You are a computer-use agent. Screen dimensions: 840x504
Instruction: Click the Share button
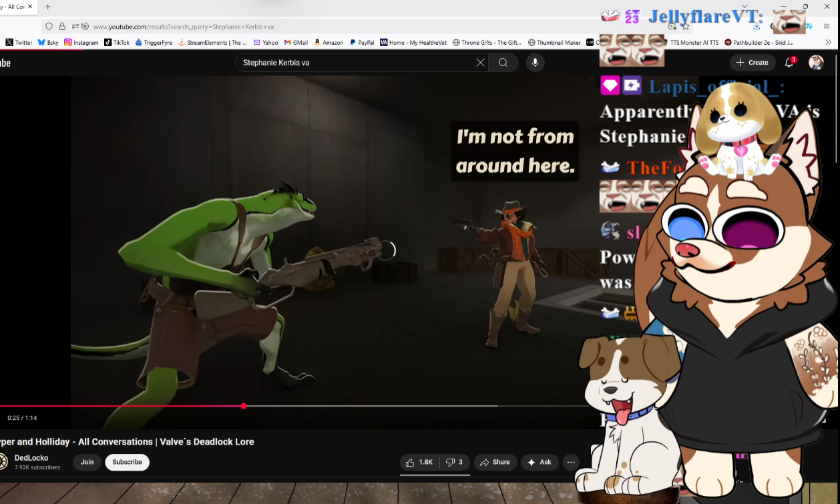point(495,462)
